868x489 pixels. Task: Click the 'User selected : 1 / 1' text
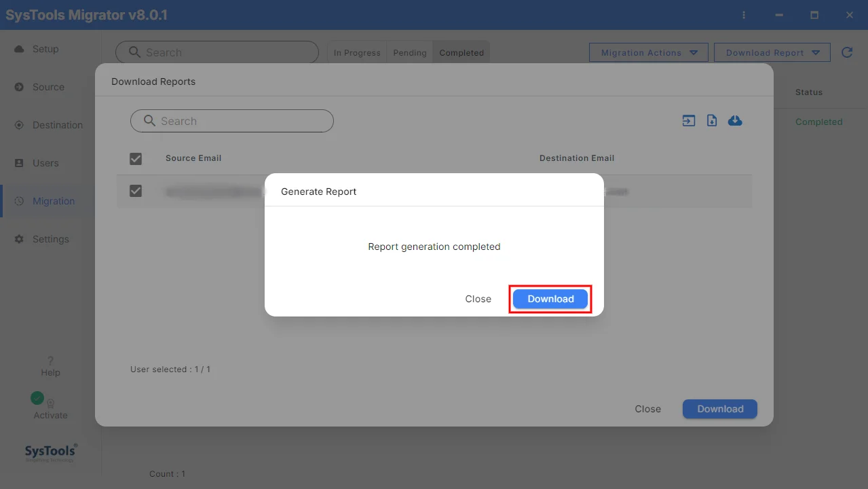pos(170,369)
